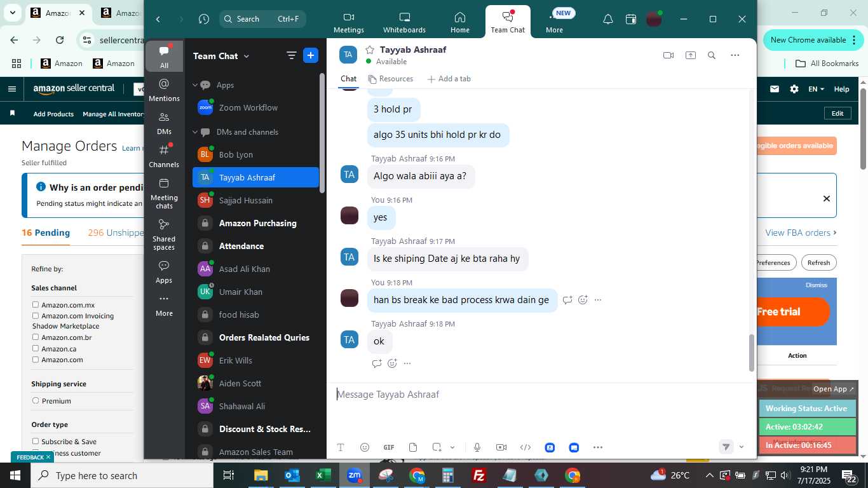Screen dimensions: 868x488
Task: Open the emoji picker in message composer
Action: (365, 447)
